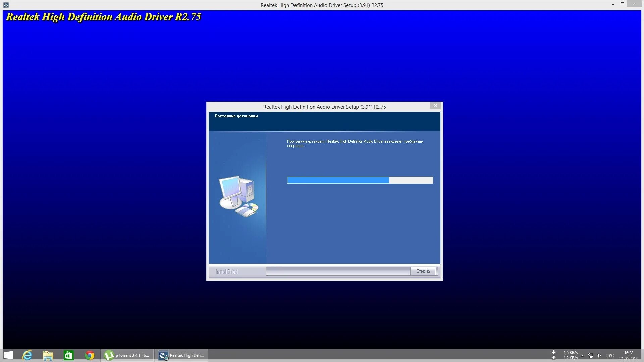Viewport: 644px width, 362px height.
Task: Open the РУС language indicator
Action: pos(610,356)
